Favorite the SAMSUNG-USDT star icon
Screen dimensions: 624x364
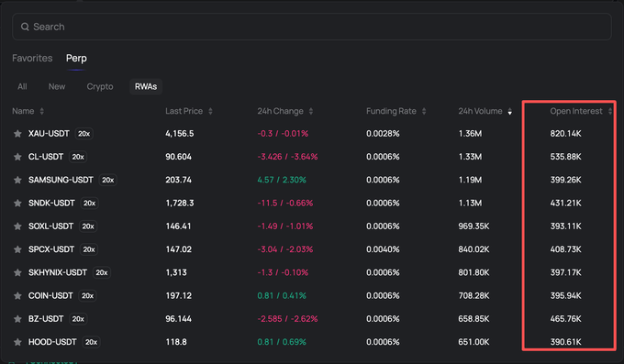point(17,180)
